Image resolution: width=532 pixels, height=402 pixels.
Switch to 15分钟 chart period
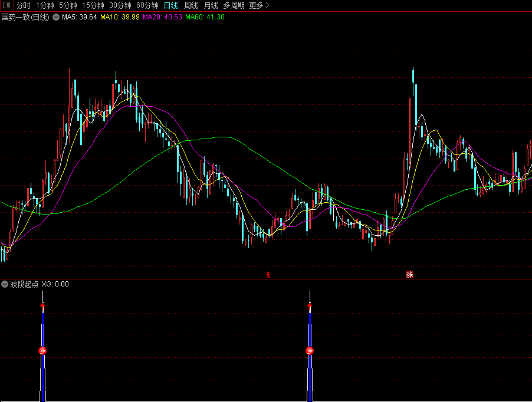point(93,5)
